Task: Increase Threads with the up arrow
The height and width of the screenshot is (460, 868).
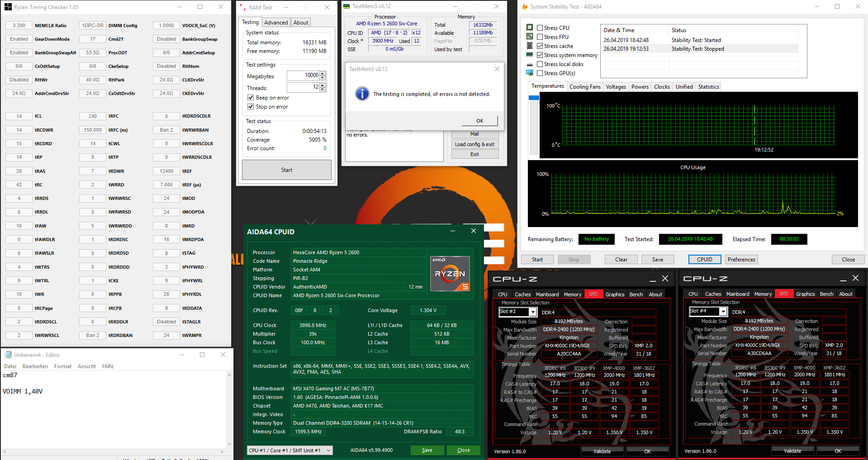Action: pos(323,85)
